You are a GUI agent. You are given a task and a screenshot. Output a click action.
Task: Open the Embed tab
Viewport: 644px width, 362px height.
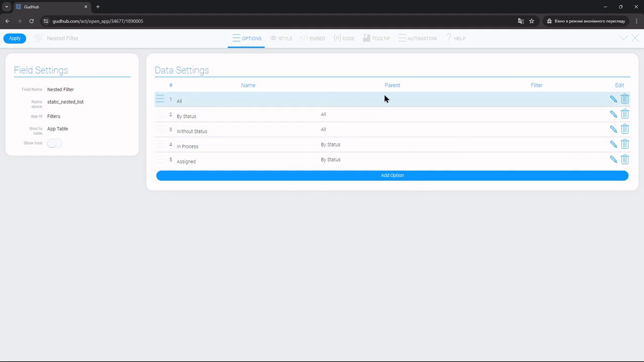pyautogui.click(x=313, y=39)
